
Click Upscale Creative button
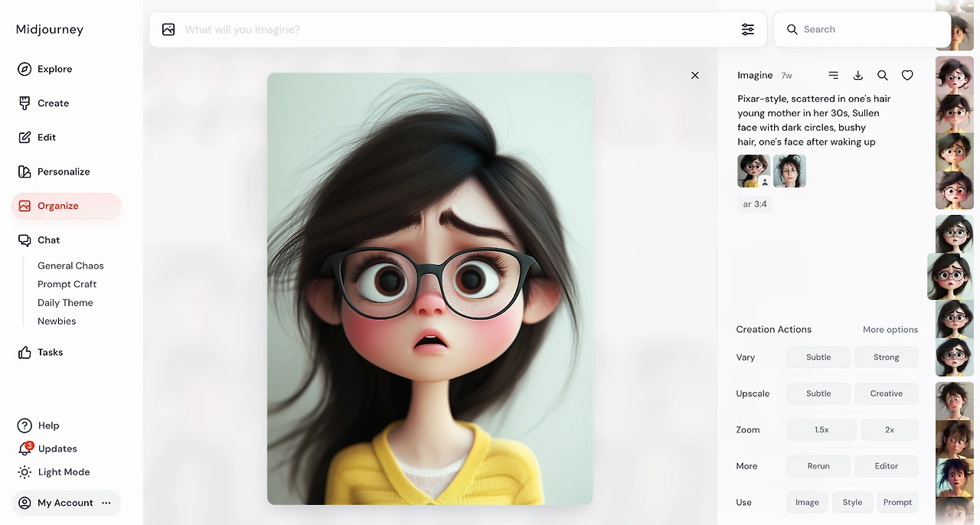tap(887, 393)
